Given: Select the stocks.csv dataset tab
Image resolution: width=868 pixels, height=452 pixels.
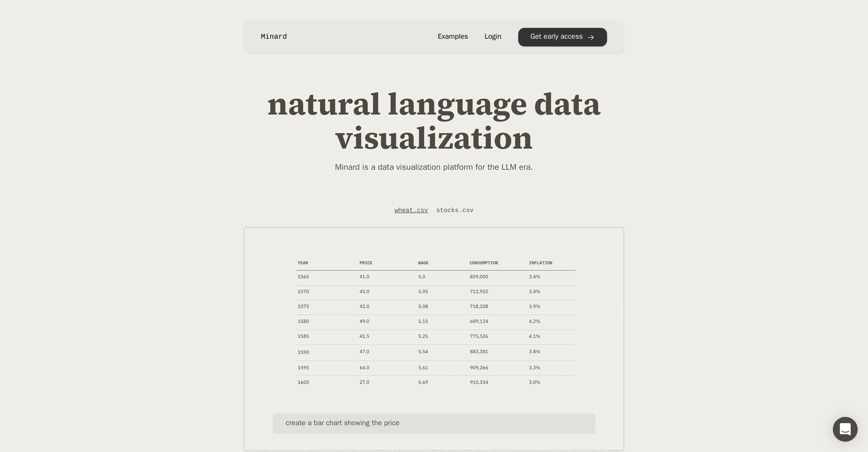Looking at the screenshot, I should [455, 210].
